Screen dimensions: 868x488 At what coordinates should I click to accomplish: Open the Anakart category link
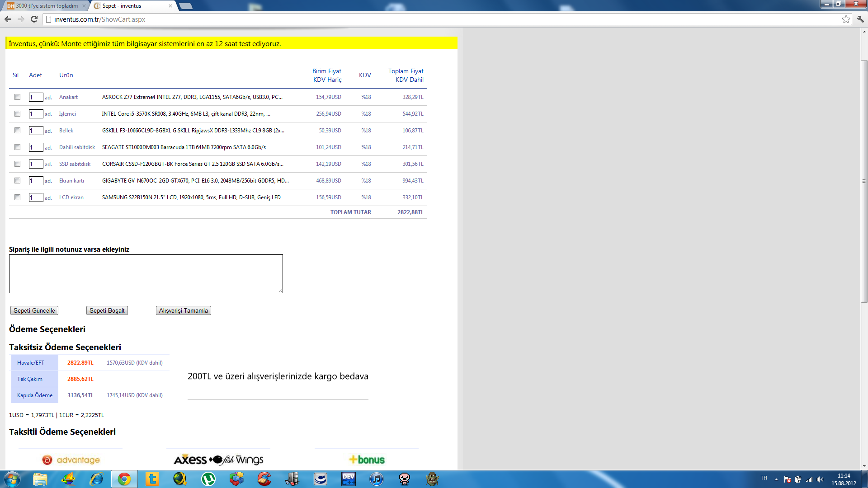tap(68, 97)
